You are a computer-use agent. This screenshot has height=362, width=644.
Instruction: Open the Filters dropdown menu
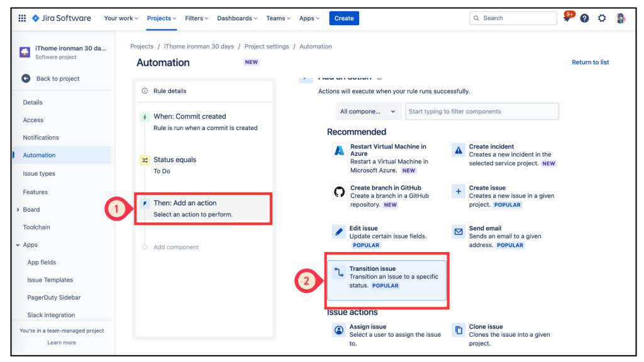coord(197,18)
